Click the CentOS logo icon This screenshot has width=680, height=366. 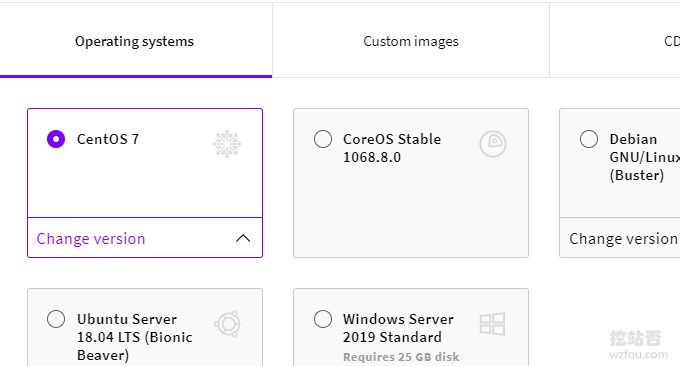pos(227,144)
